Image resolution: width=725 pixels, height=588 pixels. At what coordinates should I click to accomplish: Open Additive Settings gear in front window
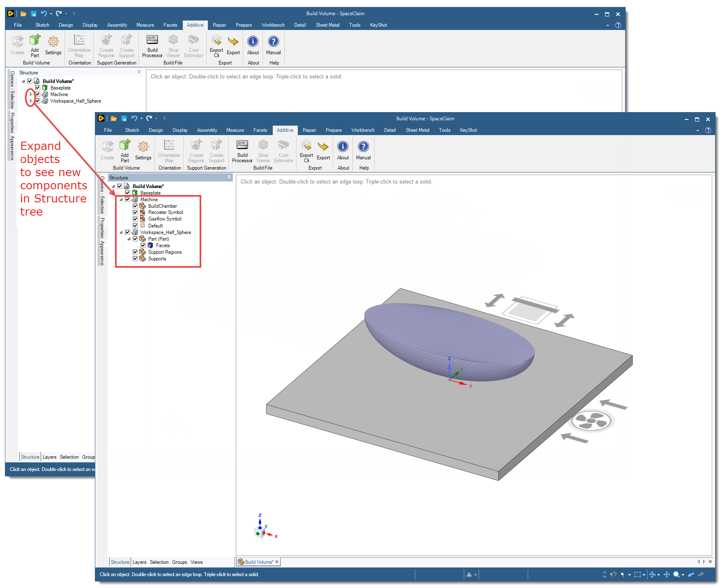143,147
